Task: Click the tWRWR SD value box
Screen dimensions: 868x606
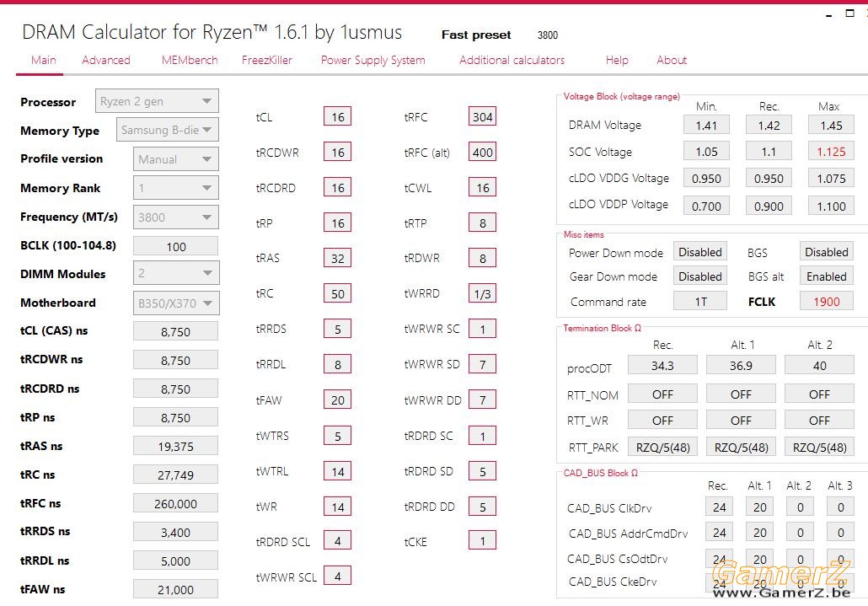Action: [x=482, y=364]
